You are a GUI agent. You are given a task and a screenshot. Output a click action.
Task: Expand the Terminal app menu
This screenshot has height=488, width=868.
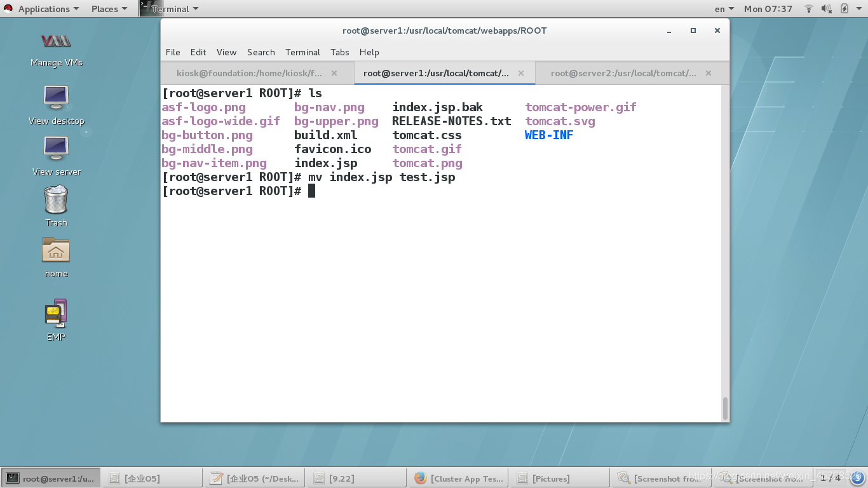point(175,9)
